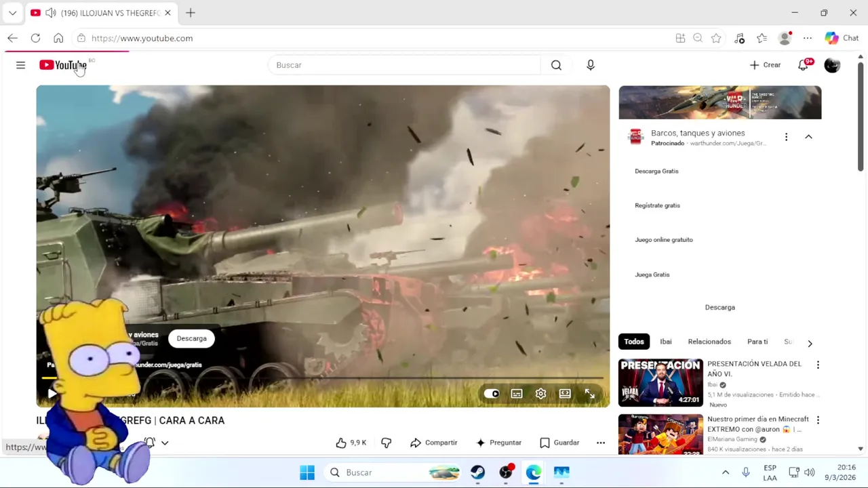Save video with Guardar button
Viewport: 868px width, 488px height.
[559, 443]
